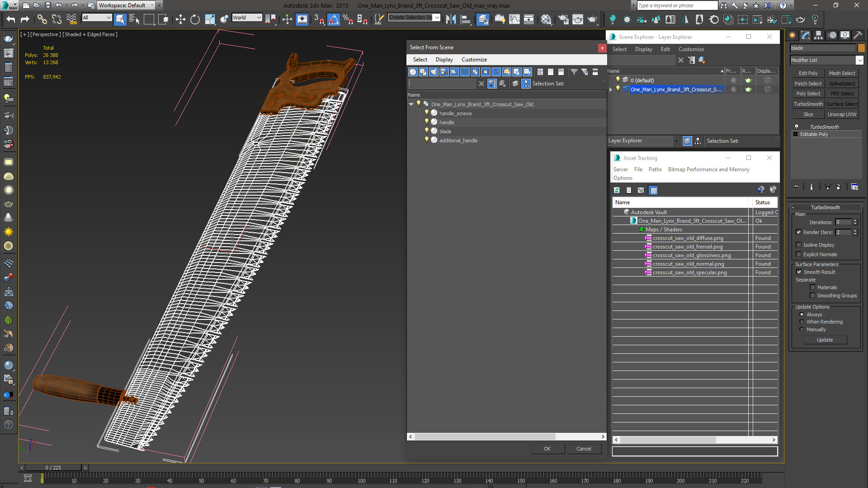Select the blade item in the list

point(445,131)
